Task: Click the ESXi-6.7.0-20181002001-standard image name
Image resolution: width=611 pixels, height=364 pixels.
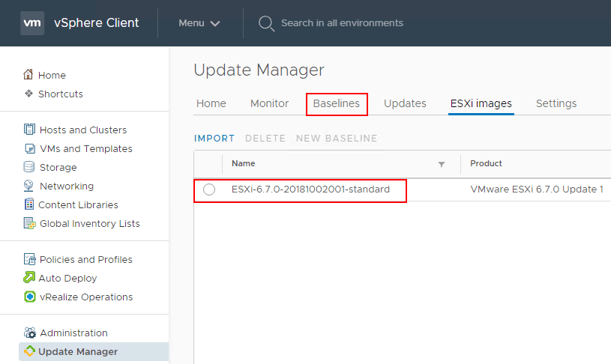Action: (x=310, y=189)
